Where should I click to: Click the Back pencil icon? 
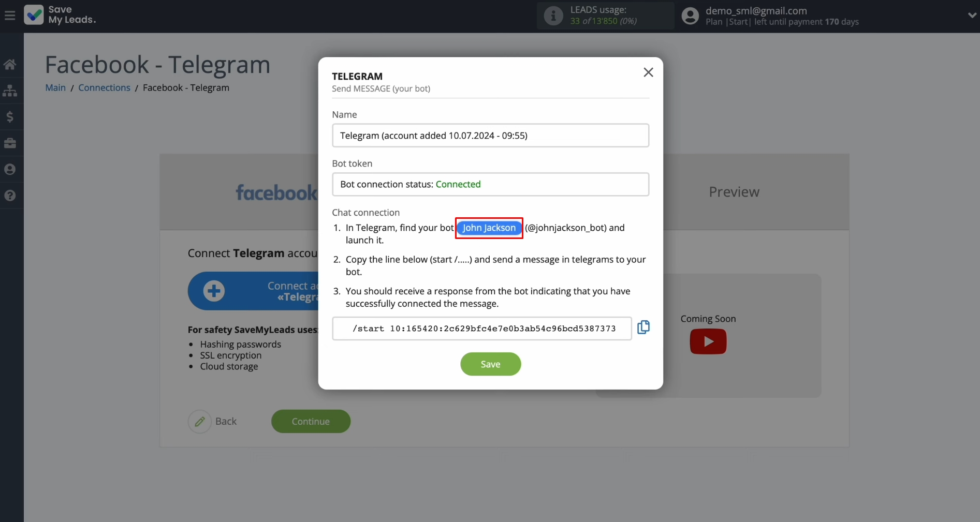tap(200, 422)
